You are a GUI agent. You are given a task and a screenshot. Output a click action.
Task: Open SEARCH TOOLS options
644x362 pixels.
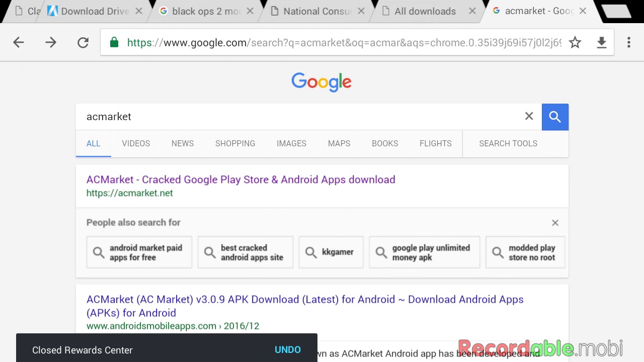point(508,143)
